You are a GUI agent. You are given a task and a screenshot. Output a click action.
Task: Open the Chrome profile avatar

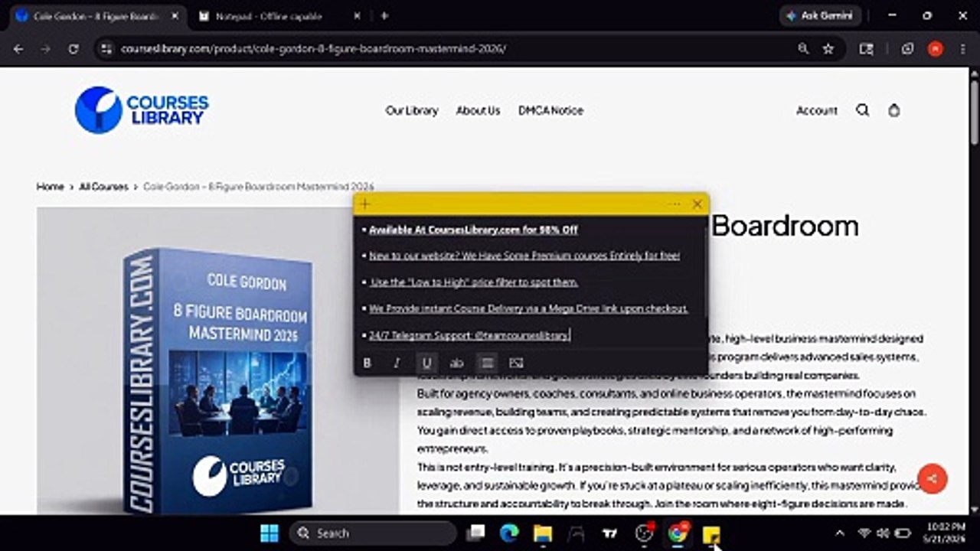935,49
